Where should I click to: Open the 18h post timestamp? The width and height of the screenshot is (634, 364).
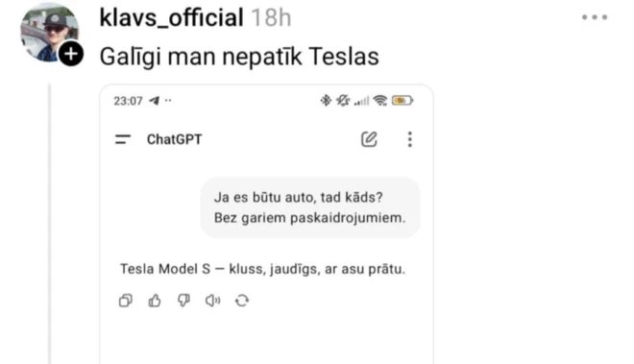tap(271, 18)
